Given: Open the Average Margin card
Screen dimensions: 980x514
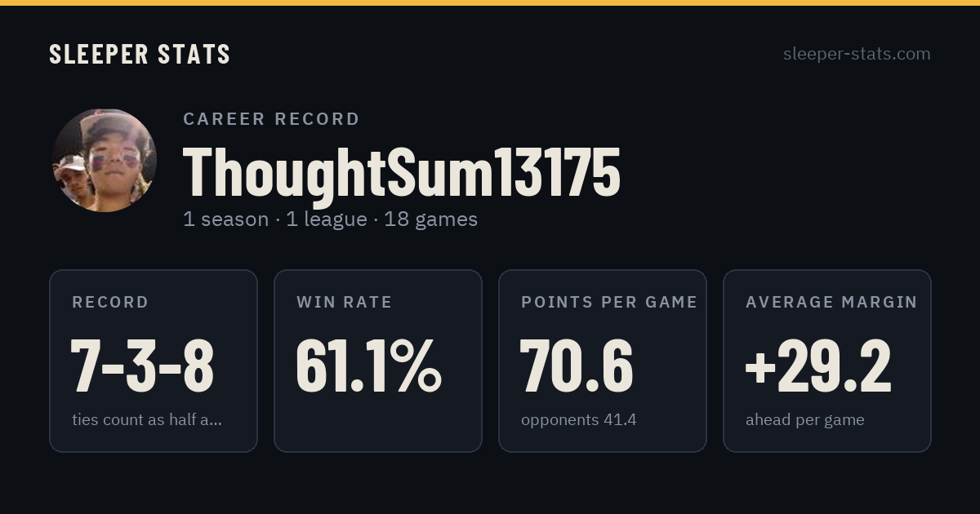Looking at the screenshot, I should (827, 361).
